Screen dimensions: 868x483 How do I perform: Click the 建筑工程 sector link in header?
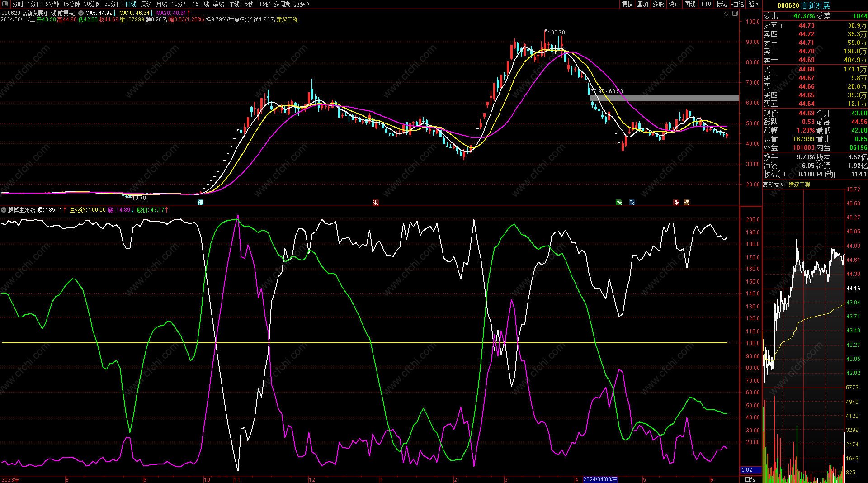pos(287,19)
